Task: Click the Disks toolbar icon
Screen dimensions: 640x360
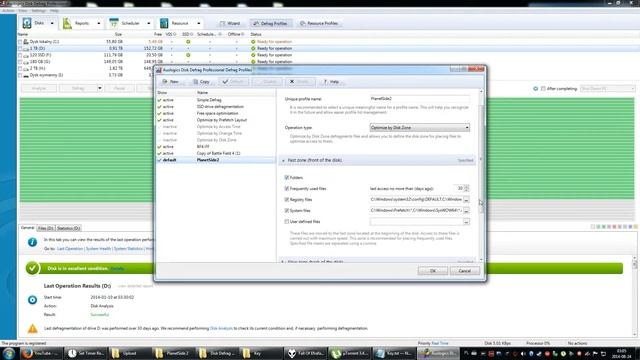Action: click(27, 23)
